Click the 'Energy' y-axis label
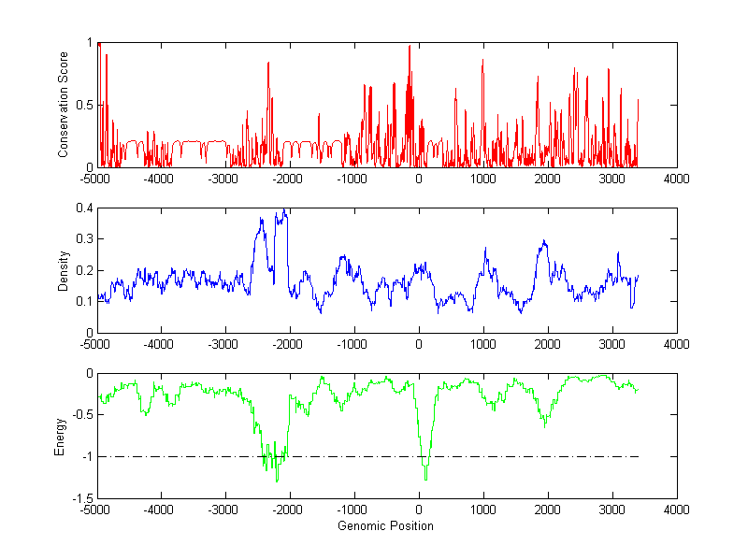Viewport: 748px width, 560px height. coord(60,436)
